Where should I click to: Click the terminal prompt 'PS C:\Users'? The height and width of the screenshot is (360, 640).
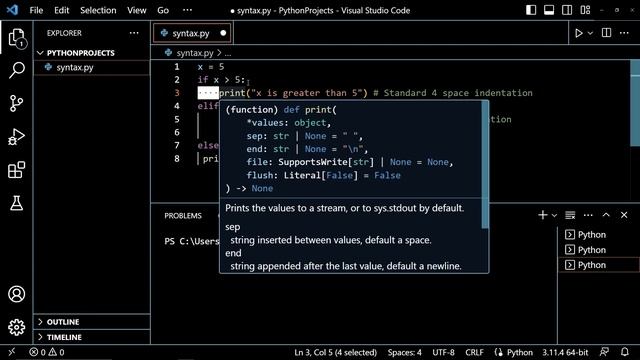click(192, 241)
